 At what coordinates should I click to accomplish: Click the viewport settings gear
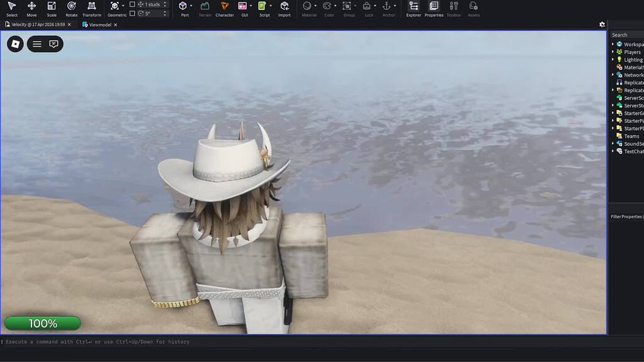click(x=602, y=25)
